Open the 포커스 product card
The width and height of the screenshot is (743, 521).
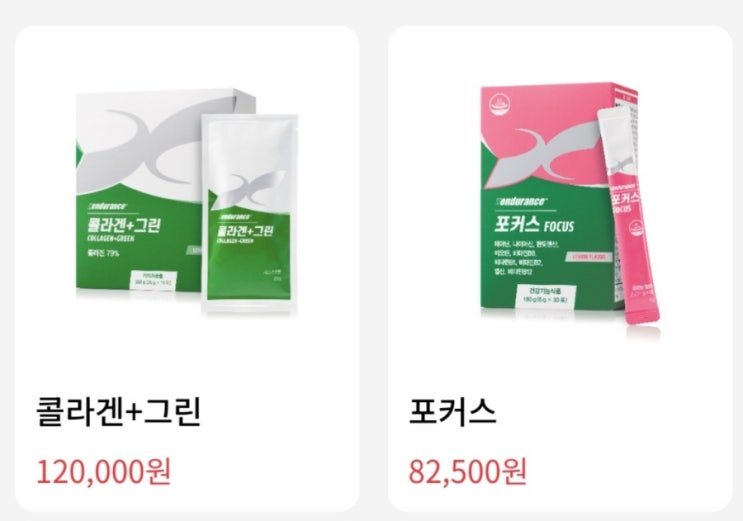pyautogui.click(x=560, y=268)
